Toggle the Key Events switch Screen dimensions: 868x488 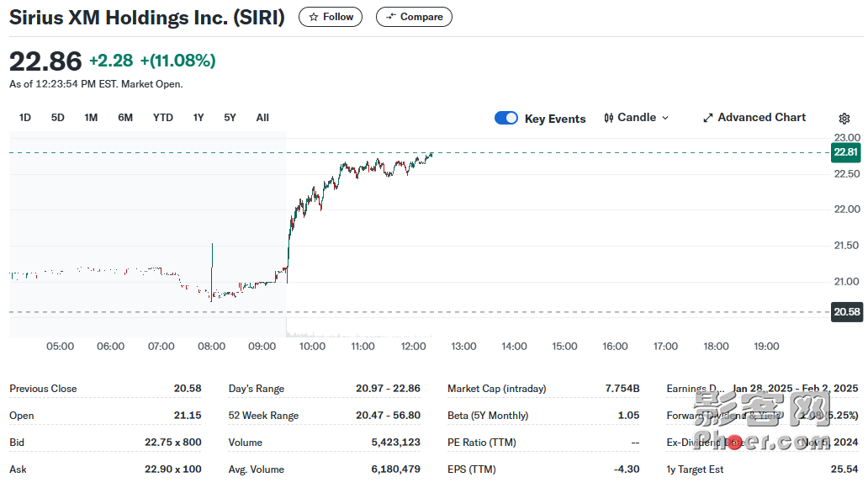pyautogui.click(x=506, y=118)
